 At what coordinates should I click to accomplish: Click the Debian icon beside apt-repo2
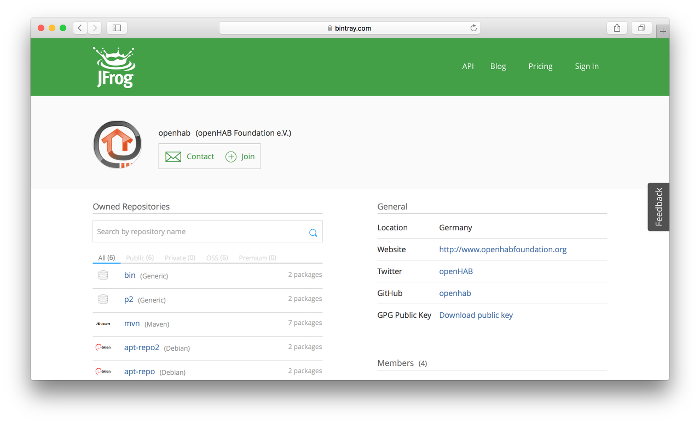point(103,347)
